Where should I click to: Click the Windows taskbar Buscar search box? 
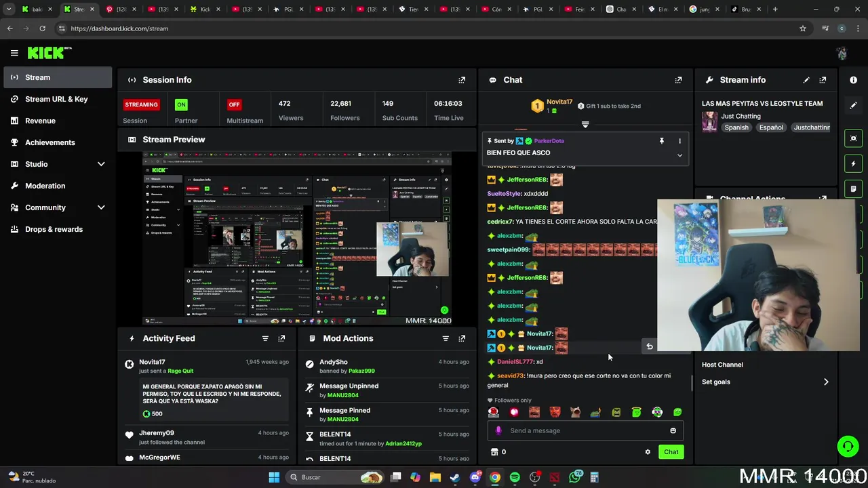coord(336,477)
